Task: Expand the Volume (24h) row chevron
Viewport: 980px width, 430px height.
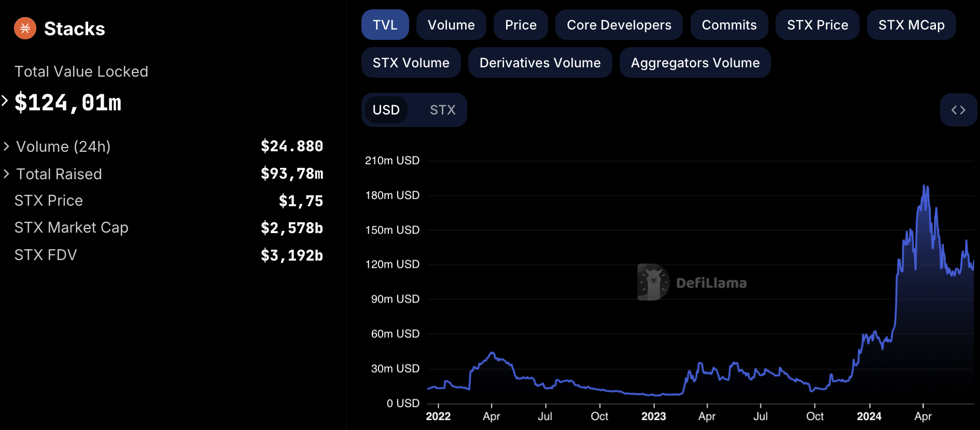Action: (x=7, y=147)
